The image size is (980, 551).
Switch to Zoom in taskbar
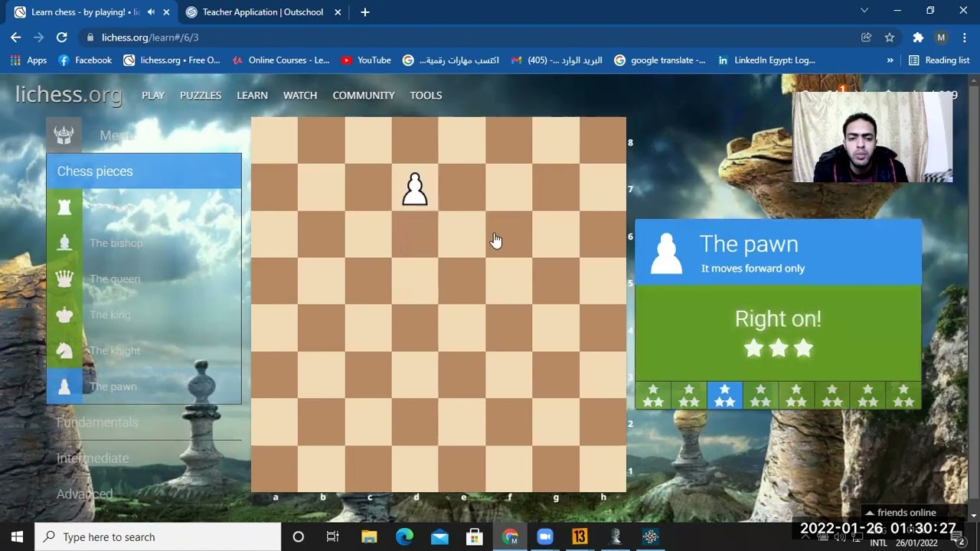[544, 536]
